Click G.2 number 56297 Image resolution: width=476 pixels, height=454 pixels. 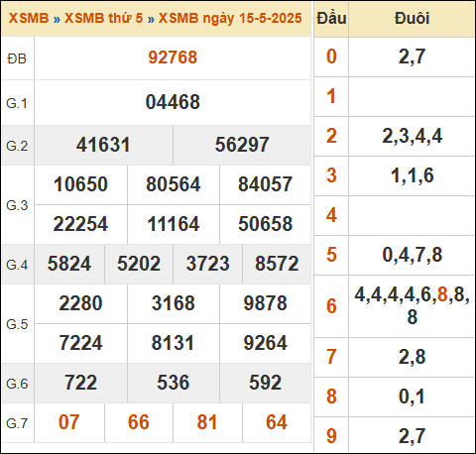pos(242,145)
